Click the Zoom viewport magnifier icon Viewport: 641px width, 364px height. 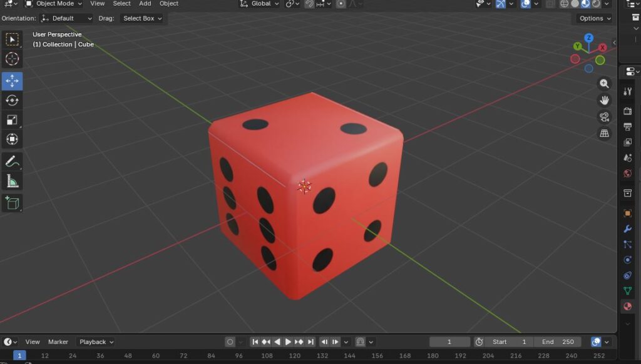point(604,84)
